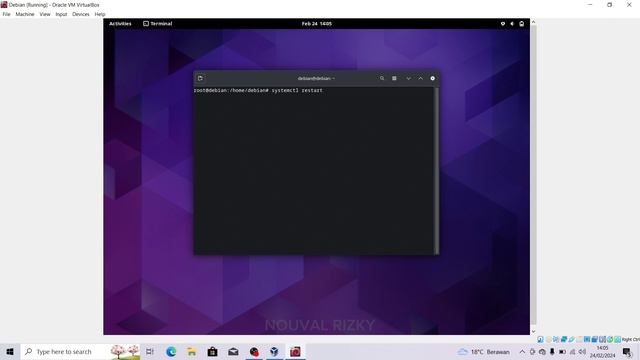Click the battery icon in system tray
Viewport: 640px width, 360px height.
click(x=562, y=352)
